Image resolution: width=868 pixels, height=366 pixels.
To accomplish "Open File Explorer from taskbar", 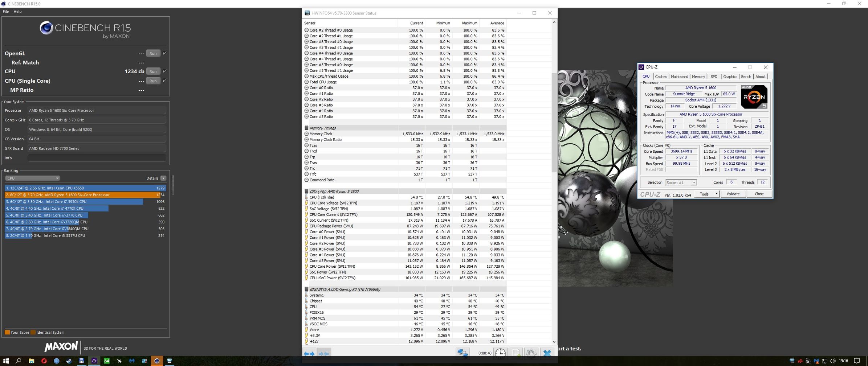I will (31, 361).
